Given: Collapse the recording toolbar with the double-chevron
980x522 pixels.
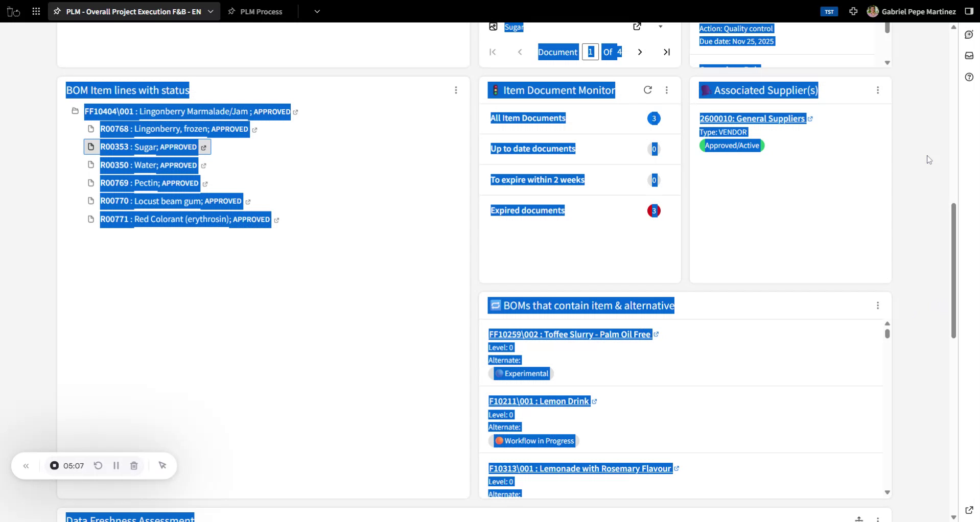Looking at the screenshot, I should click(26, 465).
